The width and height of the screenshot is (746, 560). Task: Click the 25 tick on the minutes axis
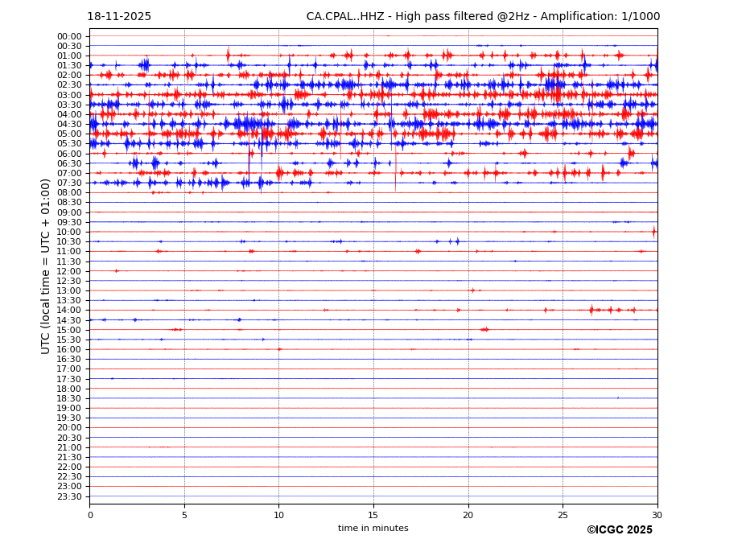click(563, 515)
